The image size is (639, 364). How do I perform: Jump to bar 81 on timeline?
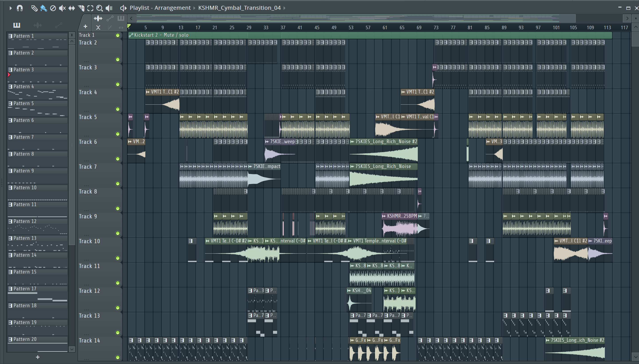pos(470,28)
